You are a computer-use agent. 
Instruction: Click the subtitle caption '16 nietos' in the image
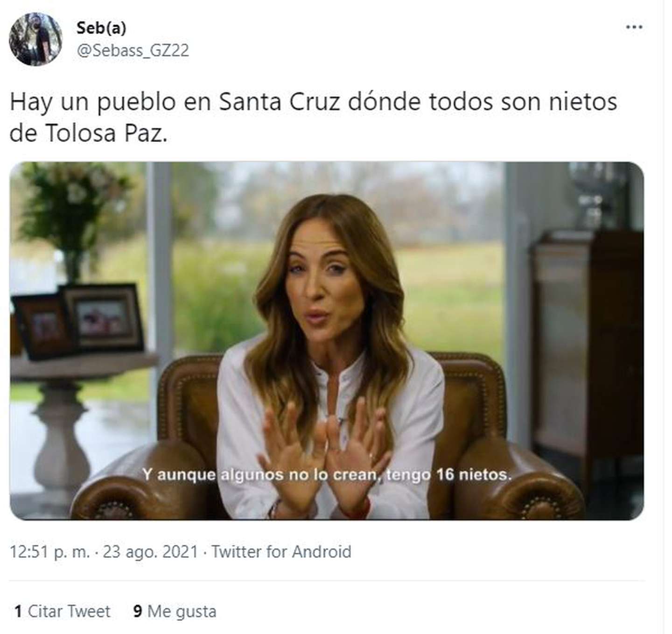(474, 475)
